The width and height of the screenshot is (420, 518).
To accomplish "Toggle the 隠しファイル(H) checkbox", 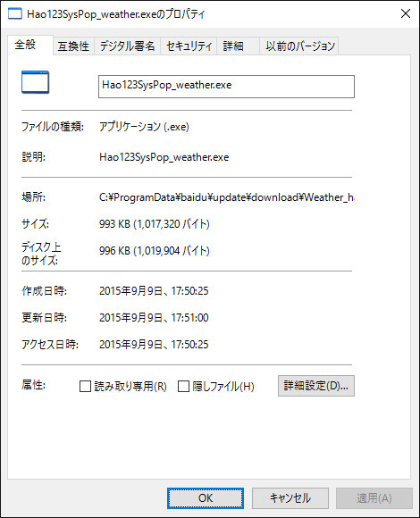I will click(183, 386).
